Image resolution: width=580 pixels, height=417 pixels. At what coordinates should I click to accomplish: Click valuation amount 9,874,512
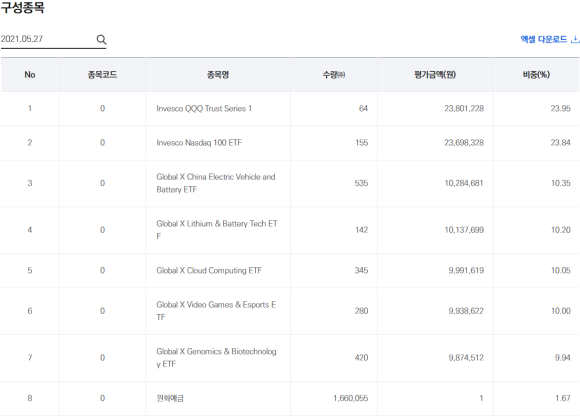(x=466, y=358)
